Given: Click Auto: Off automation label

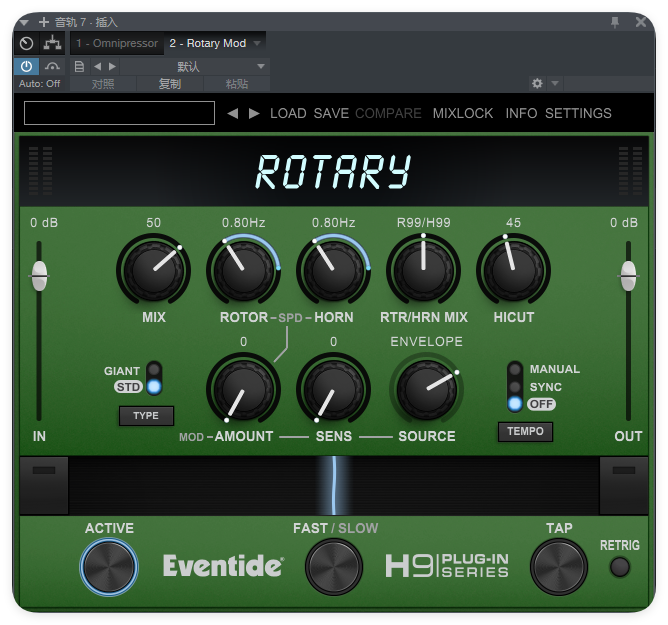Looking at the screenshot, I should point(39,84).
